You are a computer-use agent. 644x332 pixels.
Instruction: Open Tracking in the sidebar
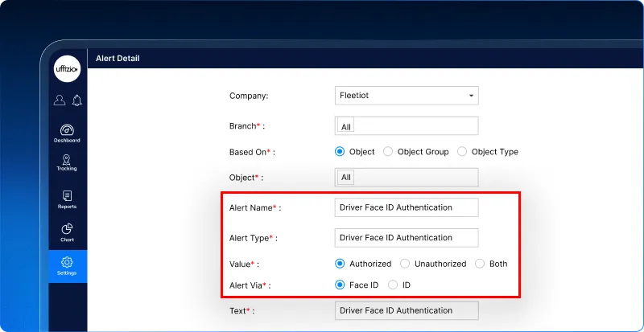point(67,163)
